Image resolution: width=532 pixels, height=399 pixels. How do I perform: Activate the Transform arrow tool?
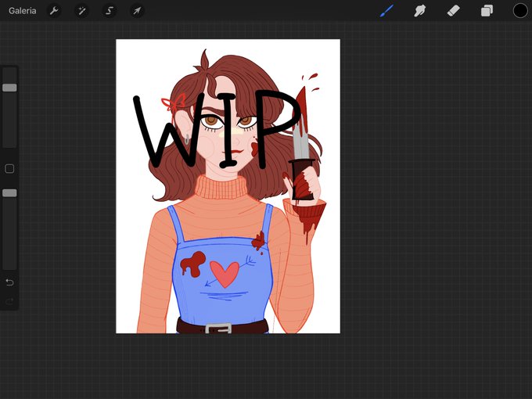(x=137, y=11)
